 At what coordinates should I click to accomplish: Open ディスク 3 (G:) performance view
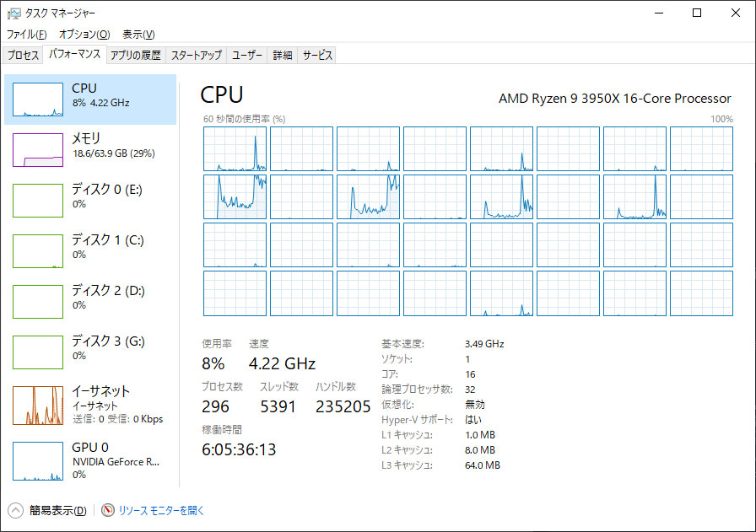click(90, 352)
